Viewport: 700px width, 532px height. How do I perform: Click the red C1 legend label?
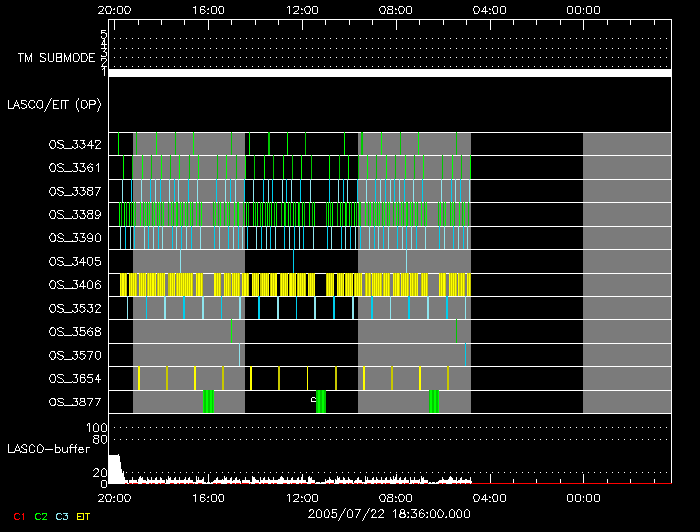(x=18, y=516)
